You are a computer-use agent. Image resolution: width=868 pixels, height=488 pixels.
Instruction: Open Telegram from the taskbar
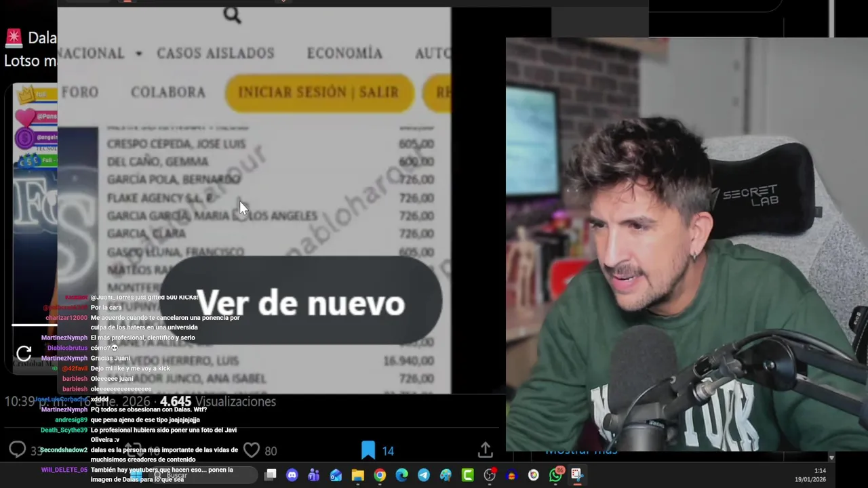pyautogui.click(x=424, y=474)
